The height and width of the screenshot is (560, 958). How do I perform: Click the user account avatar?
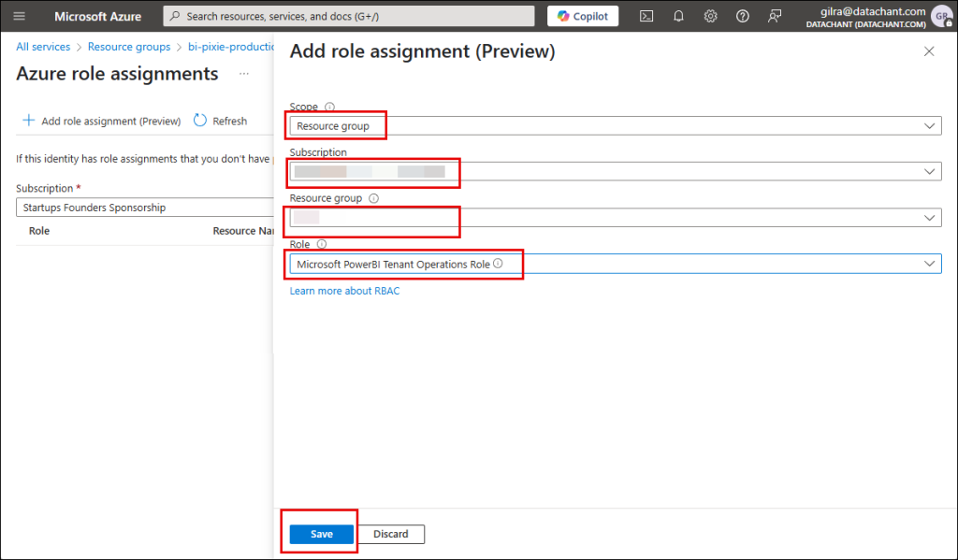[x=940, y=17]
